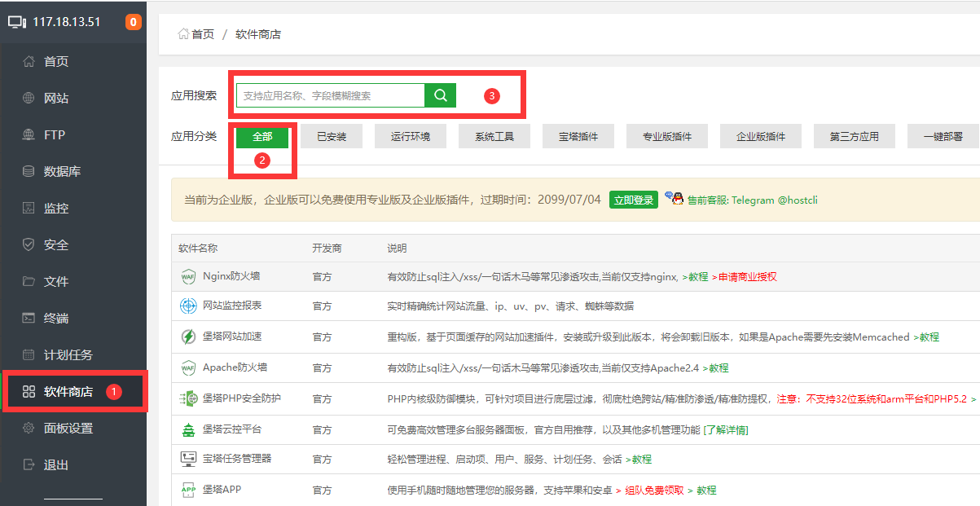980x506 pixels.
Task: Click the green 立即登录 button
Action: (x=634, y=200)
